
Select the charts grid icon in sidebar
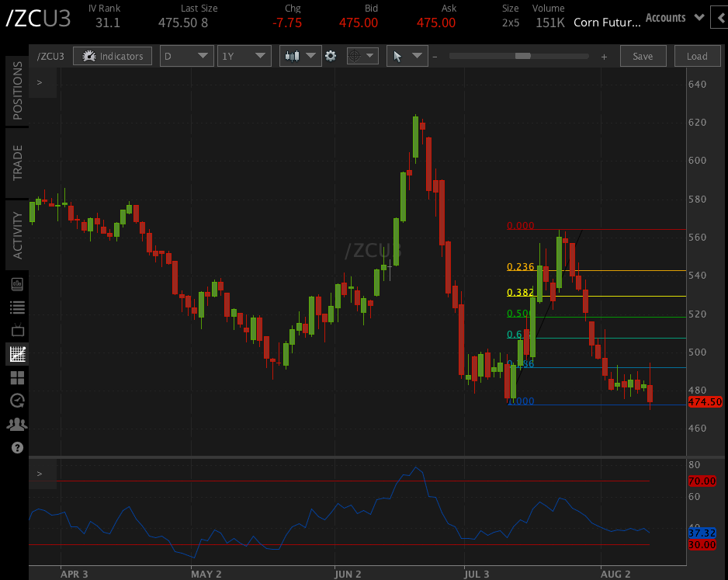18,354
